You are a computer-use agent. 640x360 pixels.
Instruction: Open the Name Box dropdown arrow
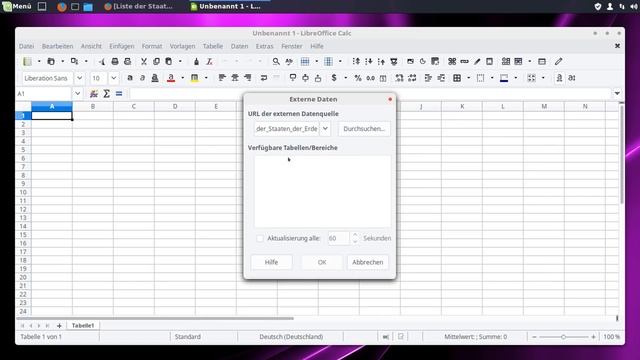point(78,94)
